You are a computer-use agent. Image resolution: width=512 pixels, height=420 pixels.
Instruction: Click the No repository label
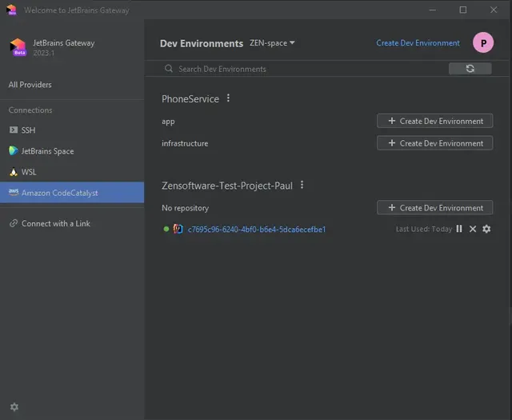pyautogui.click(x=185, y=208)
